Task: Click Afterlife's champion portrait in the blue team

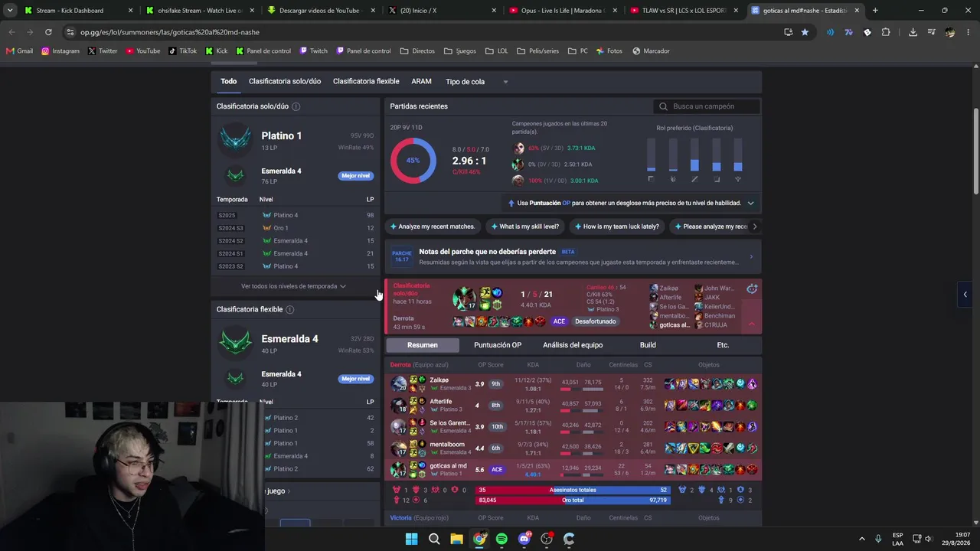Action: [398, 405]
